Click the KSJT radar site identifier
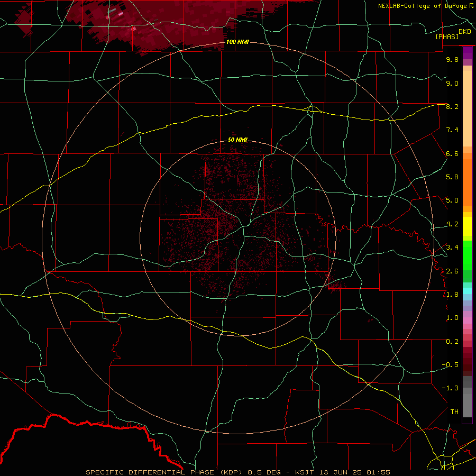Image resolution: width=476 pixels, height=476 pixels. click(x=304, y=472)
